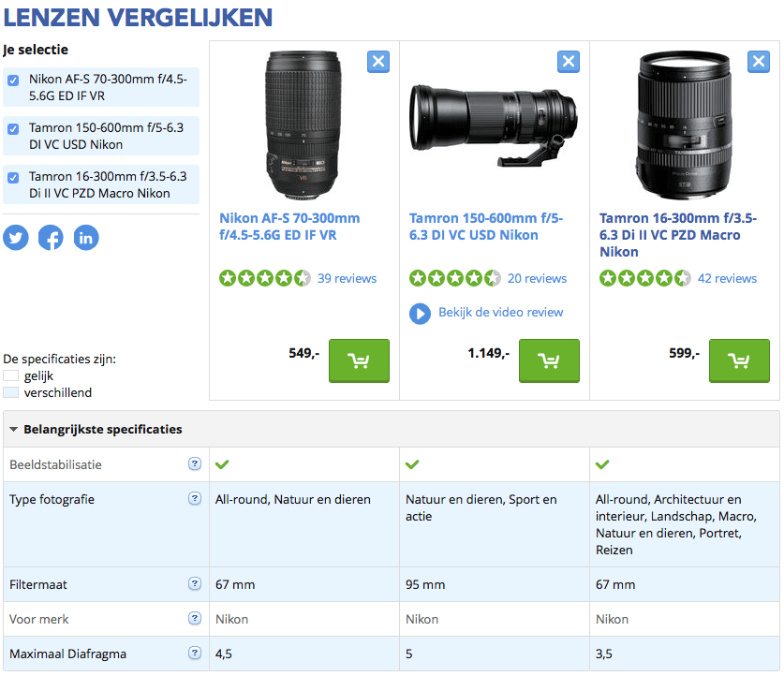Uncheck the Tamron 16-300mm Macro lens

12,178
